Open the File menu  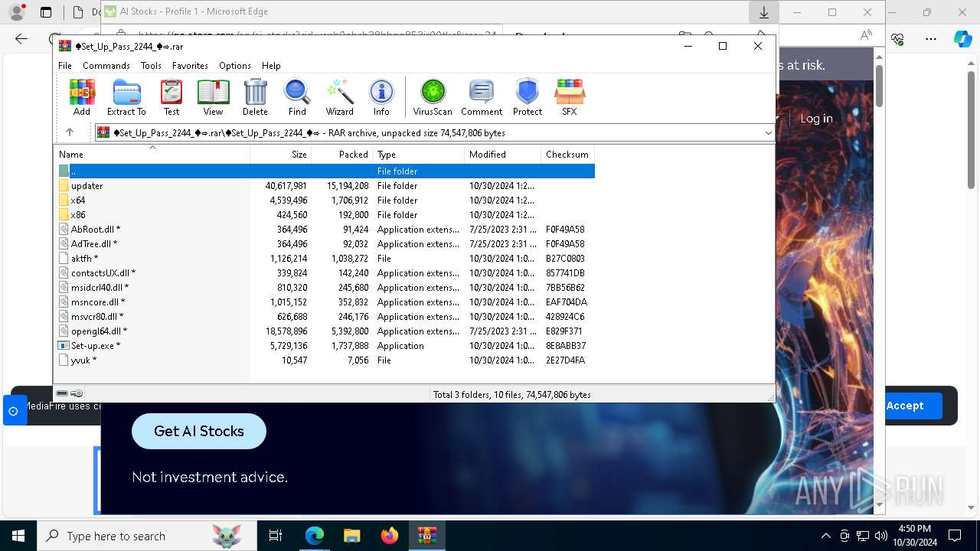click(65, 66)
